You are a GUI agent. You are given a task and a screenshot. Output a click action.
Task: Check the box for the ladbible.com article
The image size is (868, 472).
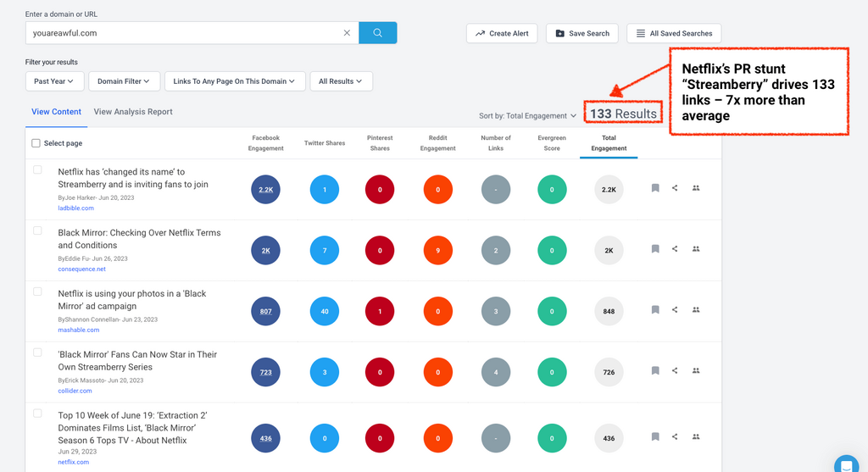pyautogui.click(x=37, y=170)
